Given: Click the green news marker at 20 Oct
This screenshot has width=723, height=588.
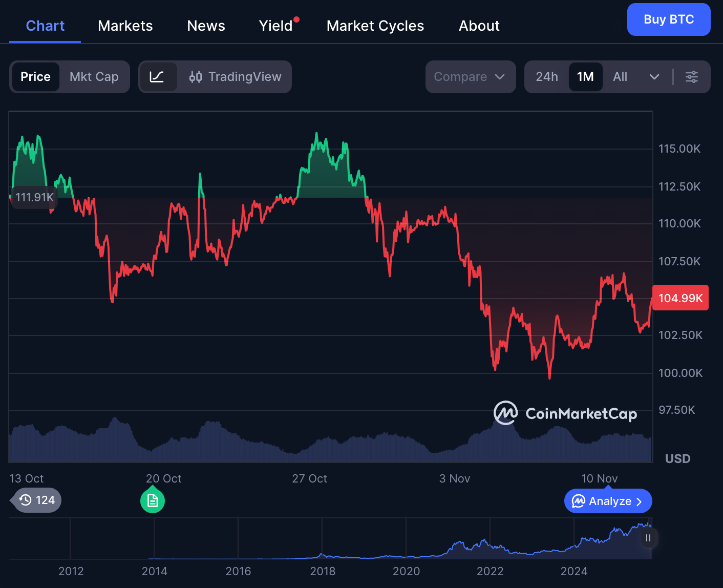Looking at the screenshot, I should click(152, 500).
